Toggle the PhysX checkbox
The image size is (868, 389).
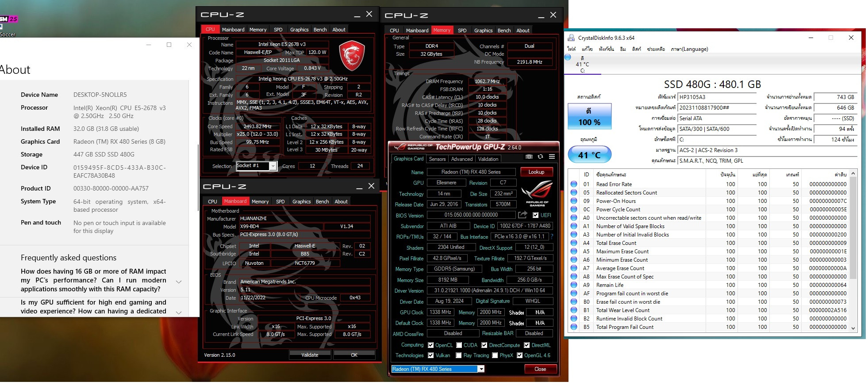[x=495, y=355]
